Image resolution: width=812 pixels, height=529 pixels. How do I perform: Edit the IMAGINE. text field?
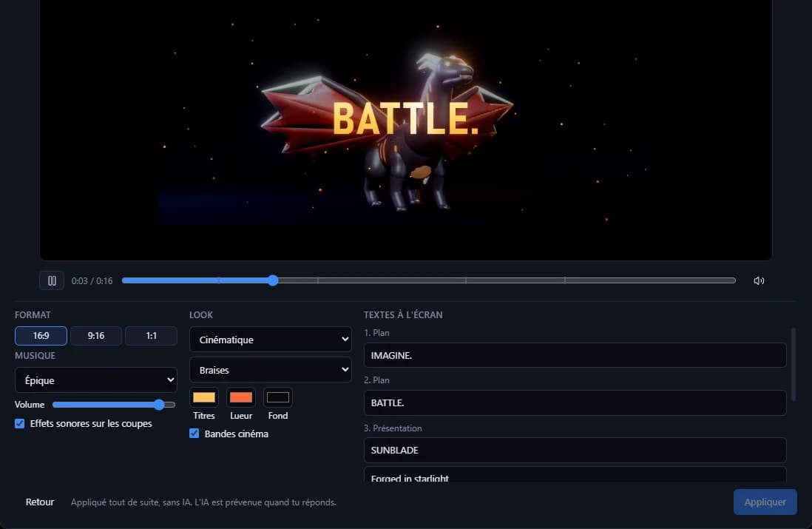tap(575, 355)
